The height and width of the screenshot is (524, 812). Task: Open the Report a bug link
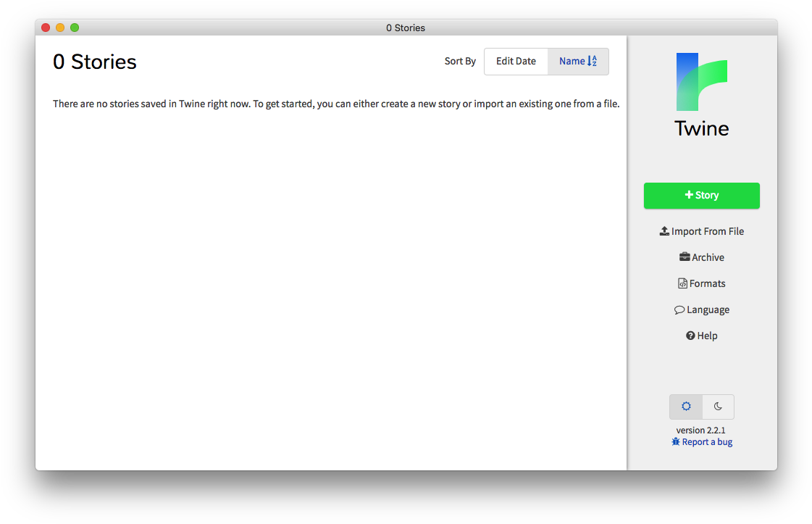(x=706, y=441)
